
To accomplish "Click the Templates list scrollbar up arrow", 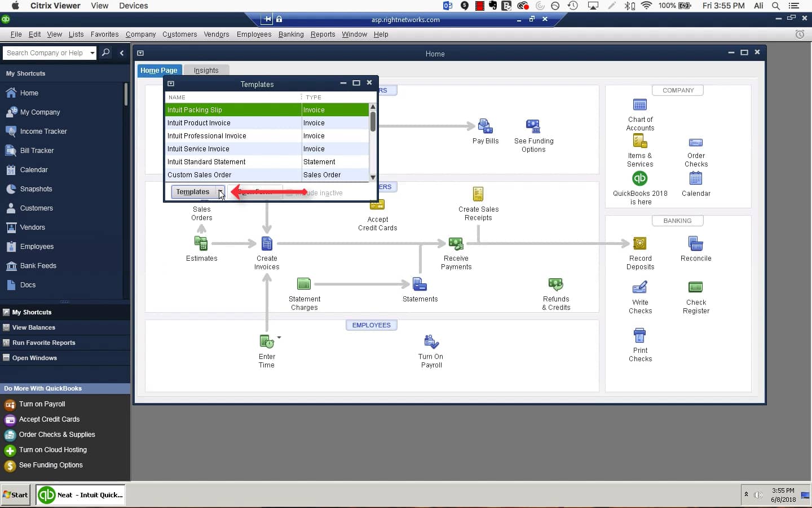I will tap(373, 107).
